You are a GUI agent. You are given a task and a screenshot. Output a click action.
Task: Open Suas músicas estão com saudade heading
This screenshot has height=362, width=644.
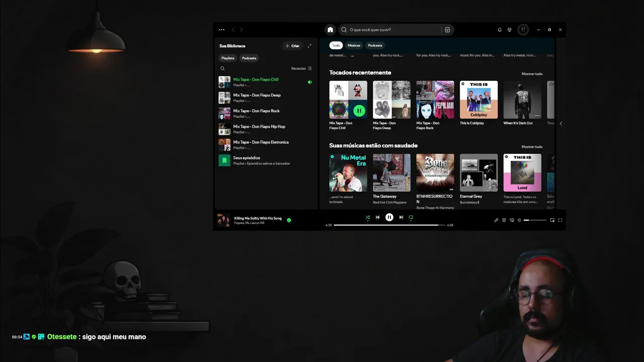click(x=373, y=146)
